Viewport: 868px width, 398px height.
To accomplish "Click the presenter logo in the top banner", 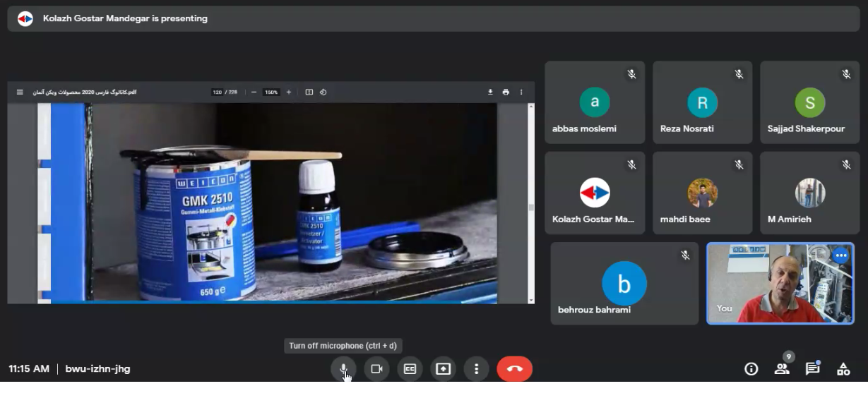I will pos(25,19).
